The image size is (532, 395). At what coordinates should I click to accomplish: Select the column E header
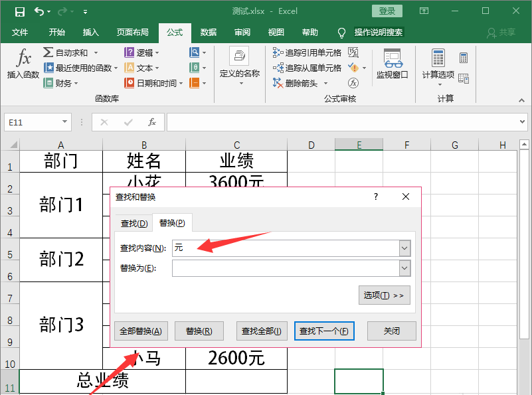pos(359,145)
